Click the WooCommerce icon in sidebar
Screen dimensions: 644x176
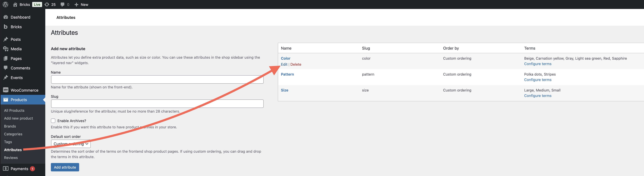tap(6, 90)
